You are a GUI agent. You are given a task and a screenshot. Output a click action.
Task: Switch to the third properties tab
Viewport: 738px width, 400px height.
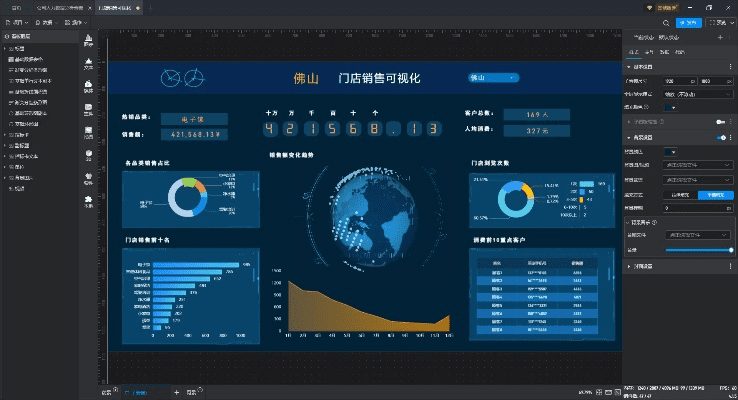(x=665, y=52)
